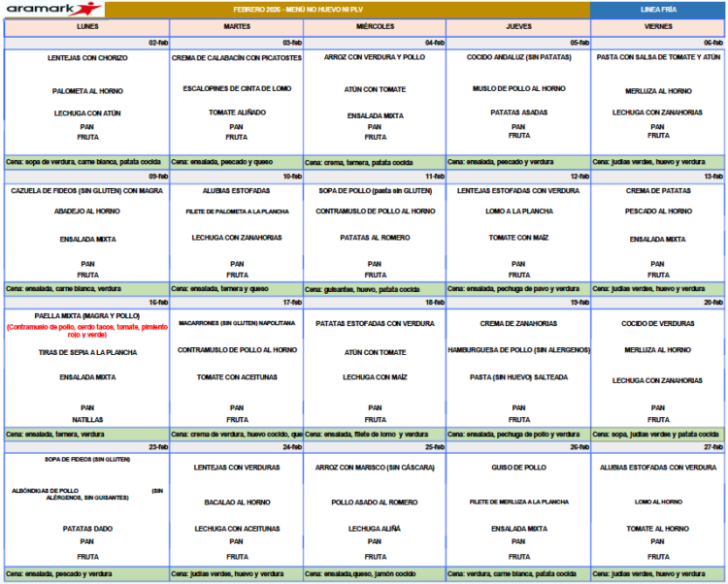Click the COCIDO ANDALUZ (SIN PATATAS) entry
728x584 pixels.
tap(518, 58)
